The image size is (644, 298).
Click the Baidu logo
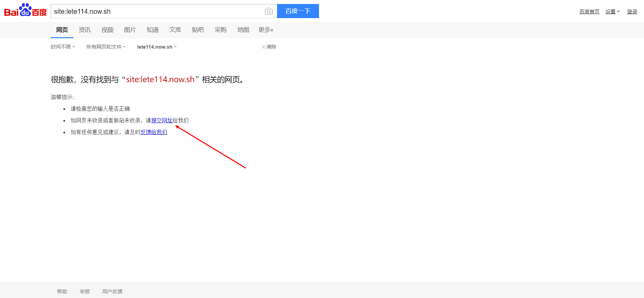[x=25, y=10]
